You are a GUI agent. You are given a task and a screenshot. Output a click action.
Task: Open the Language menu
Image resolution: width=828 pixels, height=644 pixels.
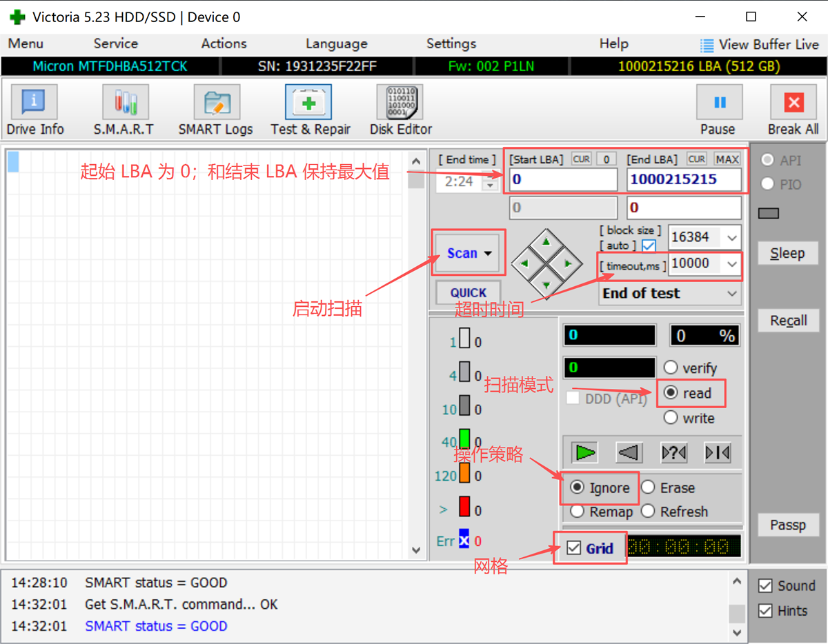tap(337, 43)
